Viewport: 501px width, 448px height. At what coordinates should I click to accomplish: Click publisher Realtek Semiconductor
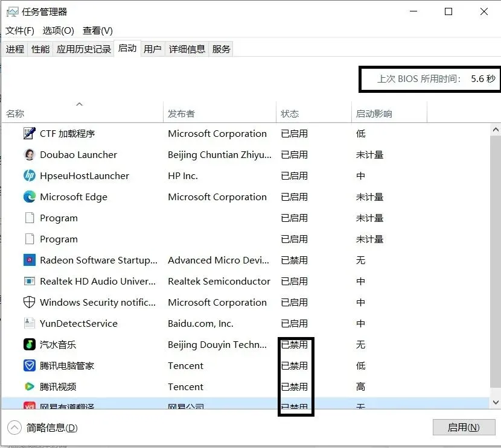coord(219,281)
